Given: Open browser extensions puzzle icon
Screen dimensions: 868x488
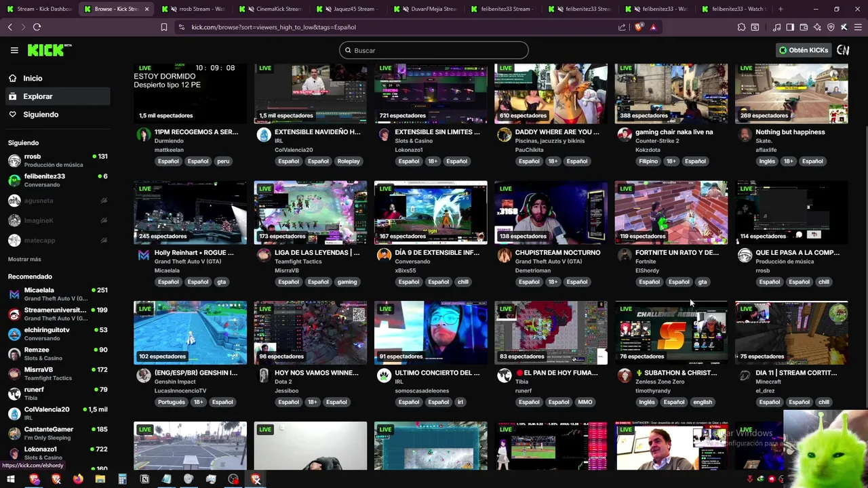Looking at the screenshot, I should [x=741, y=27].
